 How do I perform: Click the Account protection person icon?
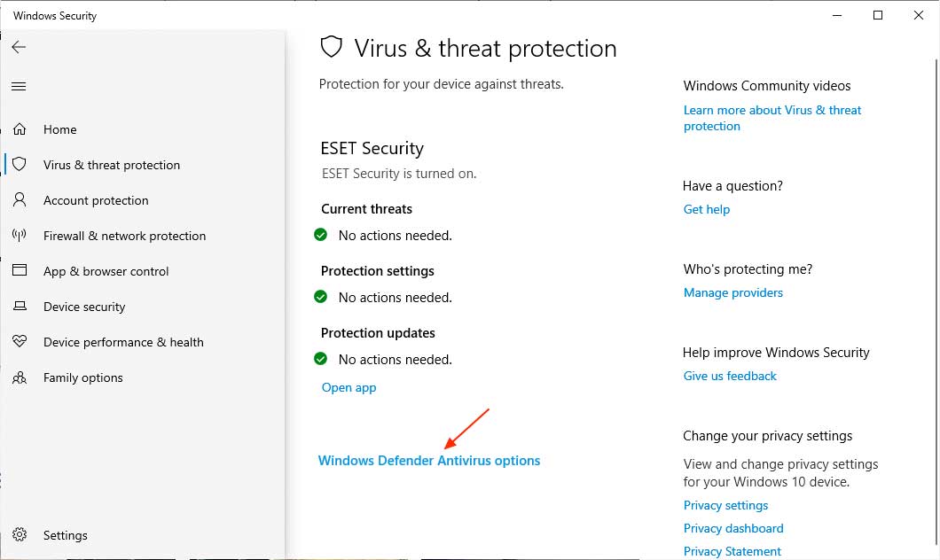point(20,200)
